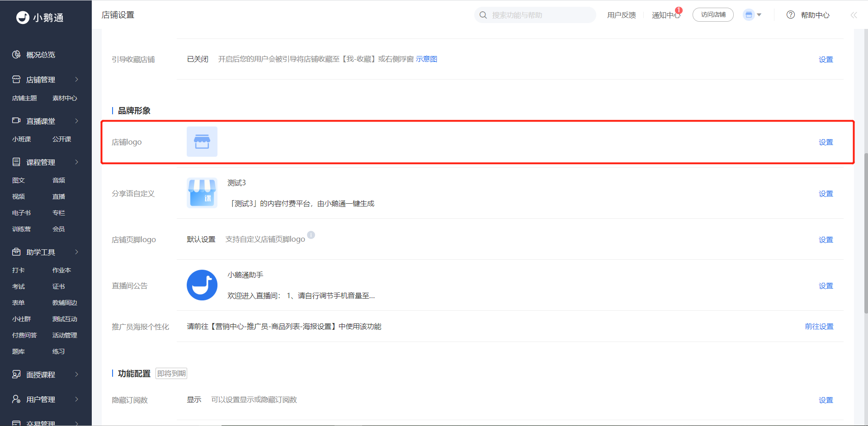Viewport: 868px width, 426px height.
Task: Click the 助学工具 toolbox icon
Action: tap(16, 252)
